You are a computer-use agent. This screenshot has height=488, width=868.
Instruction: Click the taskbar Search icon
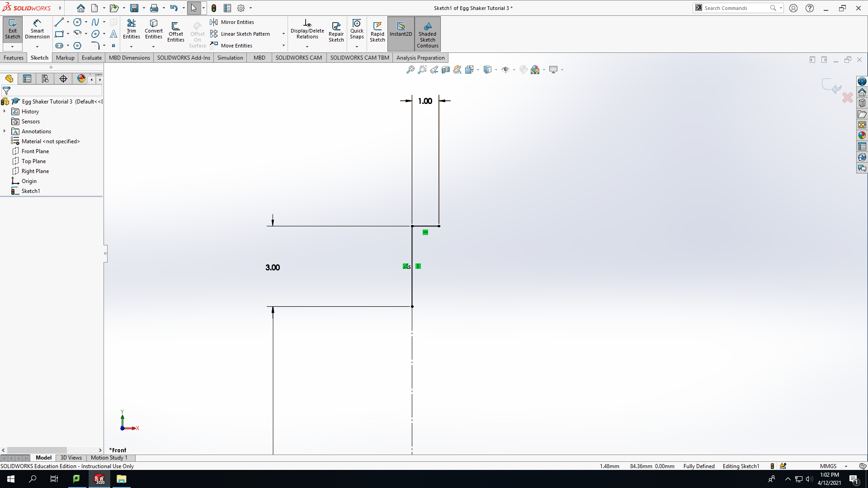click(x=33, y=479)
